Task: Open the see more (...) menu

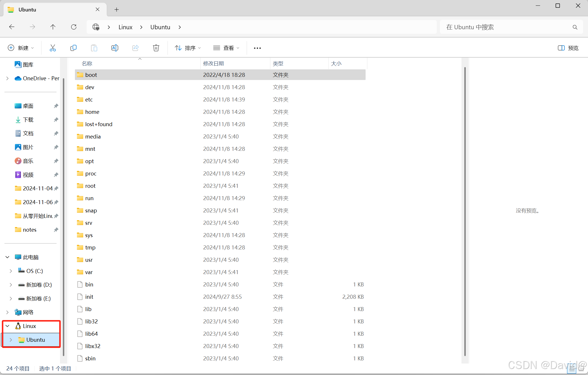Action: pos(257,48)
